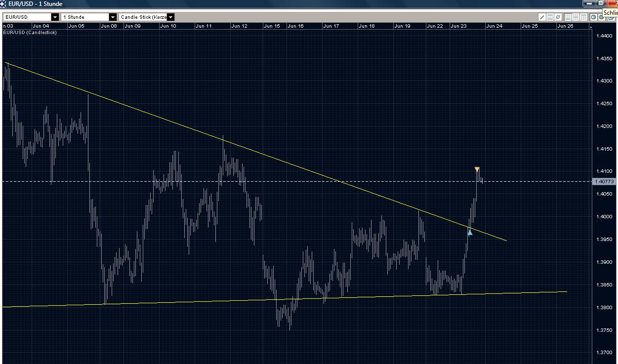Click the Jun 04 date label
Viewport: 618px width, 364px height.
click(41, 26)
